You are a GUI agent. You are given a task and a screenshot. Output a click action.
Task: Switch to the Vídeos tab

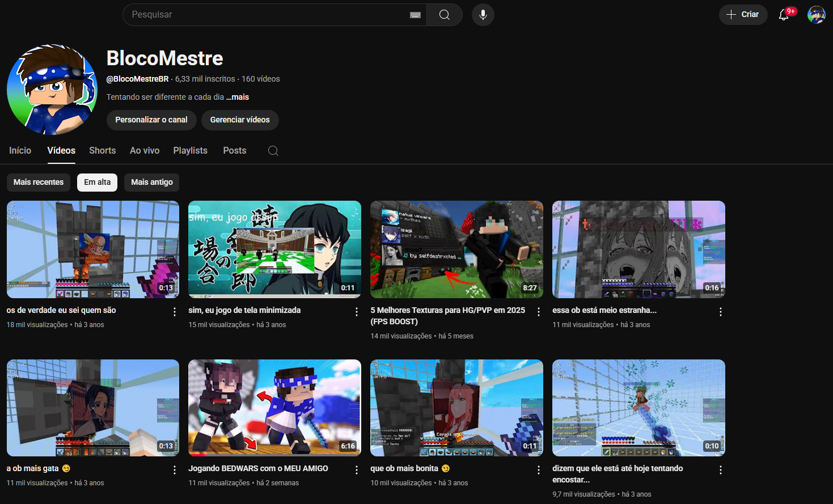click(61, 150)
